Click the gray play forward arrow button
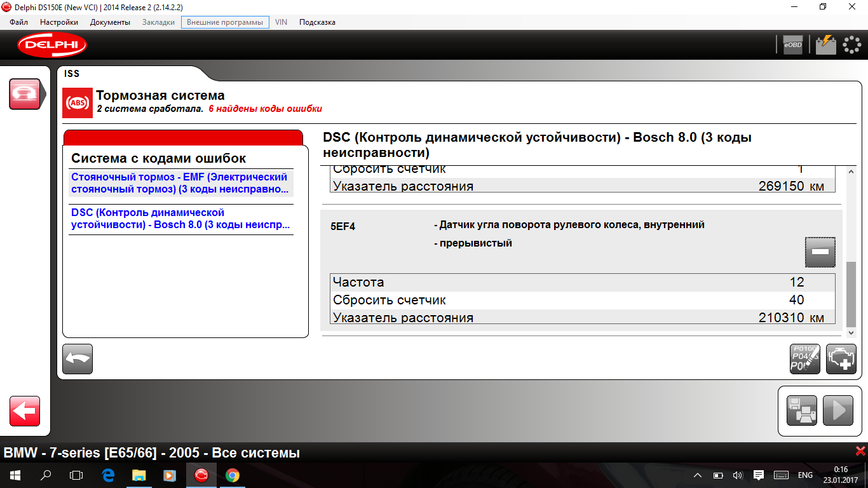The width and height of the screenshot is (868, 488). (x=838, y=410)
